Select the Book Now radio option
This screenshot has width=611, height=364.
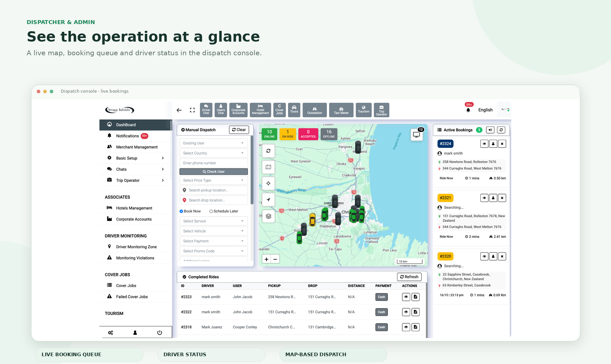pyautogui.click(x=181, y=211)
